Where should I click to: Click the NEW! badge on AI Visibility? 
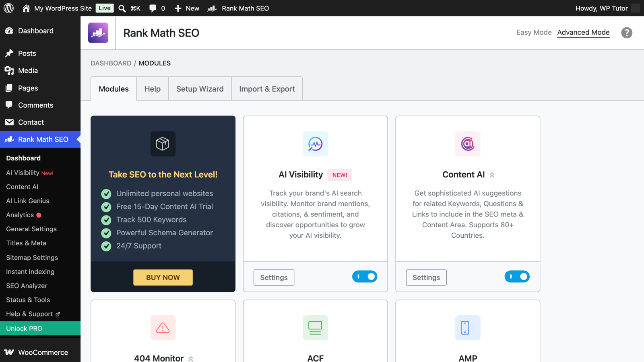(340, 175)
